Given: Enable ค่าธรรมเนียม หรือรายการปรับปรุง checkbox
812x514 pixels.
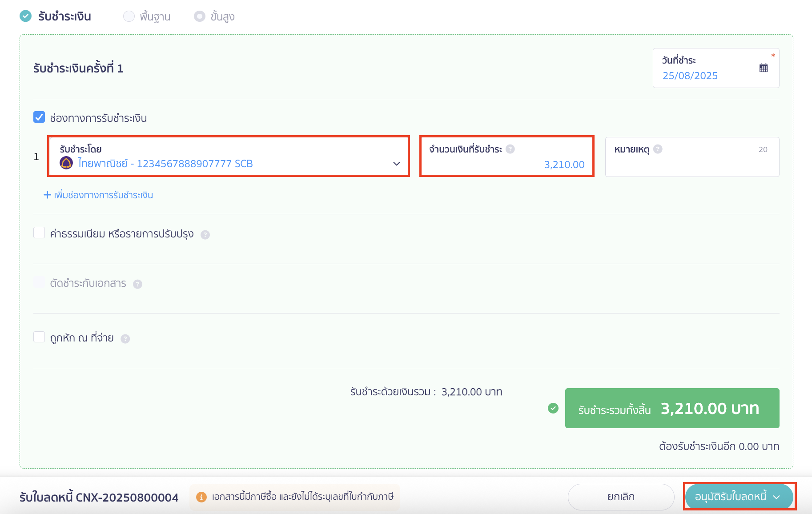Looking at the screenshot, I should pos(39,233).
